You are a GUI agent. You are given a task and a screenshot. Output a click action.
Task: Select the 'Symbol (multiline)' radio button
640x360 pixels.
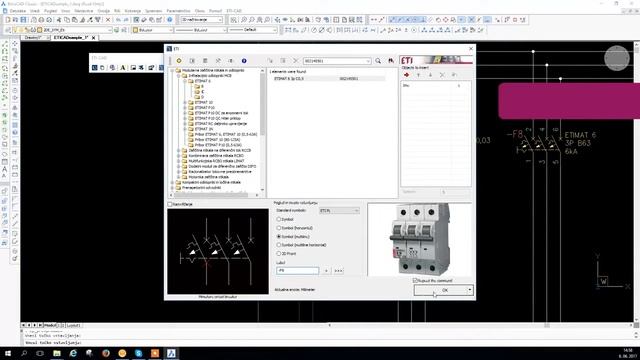(x=279, y=237)
